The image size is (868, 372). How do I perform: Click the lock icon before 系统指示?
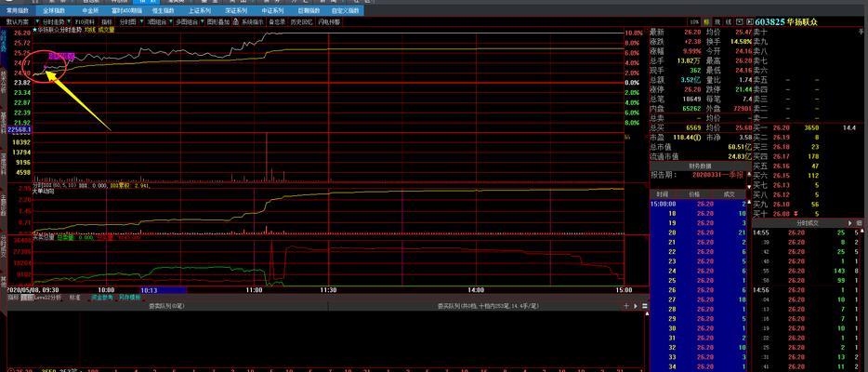[236, 22]
